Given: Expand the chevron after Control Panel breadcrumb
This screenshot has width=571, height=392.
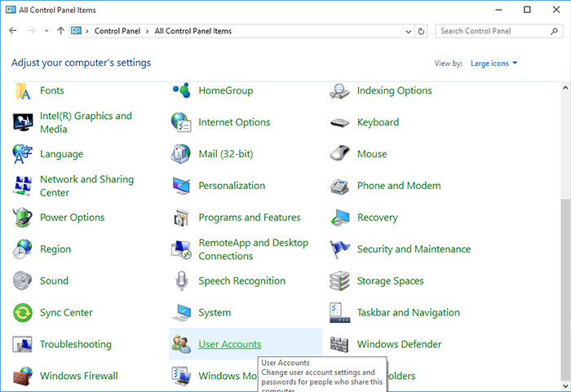Looking at the screenshot, I should [x=147, y=31].
